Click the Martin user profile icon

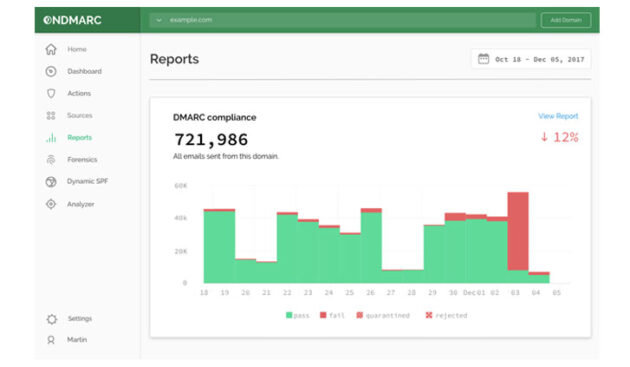point(51,340)
